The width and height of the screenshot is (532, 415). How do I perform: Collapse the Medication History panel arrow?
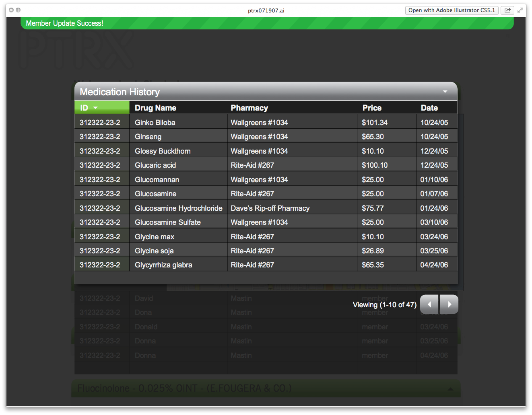(x=445, y=92)
